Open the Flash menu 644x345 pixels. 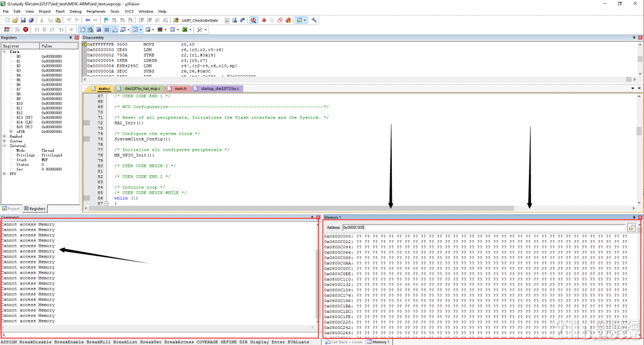tap(60, 11)
